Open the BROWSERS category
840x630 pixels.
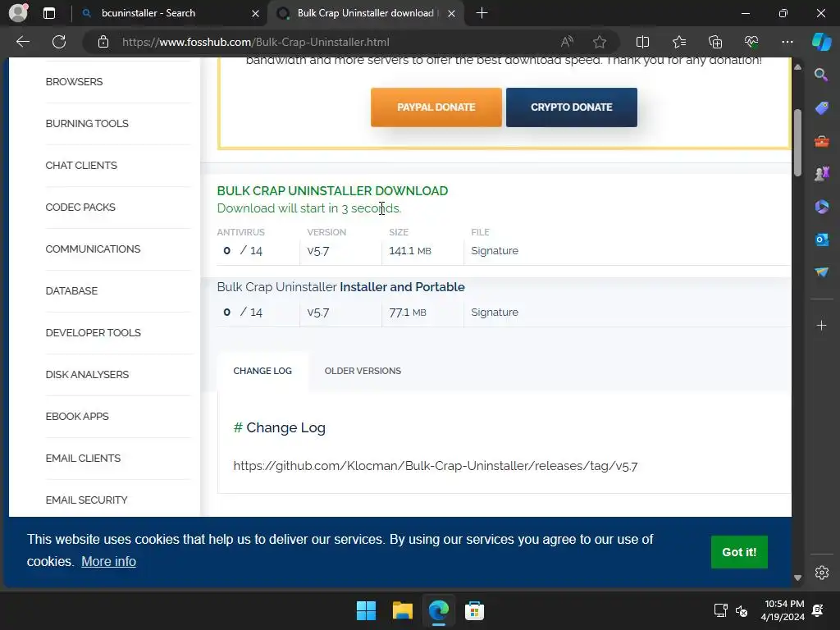[74, 81]
